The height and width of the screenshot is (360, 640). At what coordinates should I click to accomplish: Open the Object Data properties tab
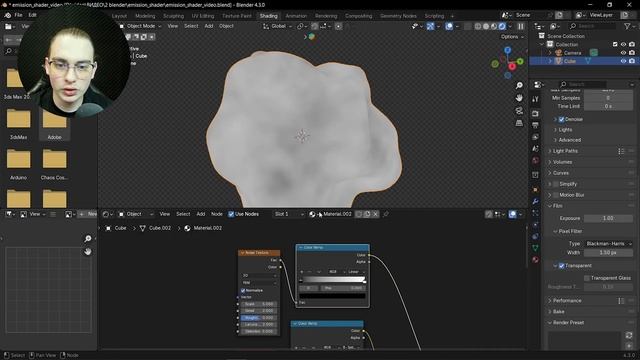[x=535, y=248]
